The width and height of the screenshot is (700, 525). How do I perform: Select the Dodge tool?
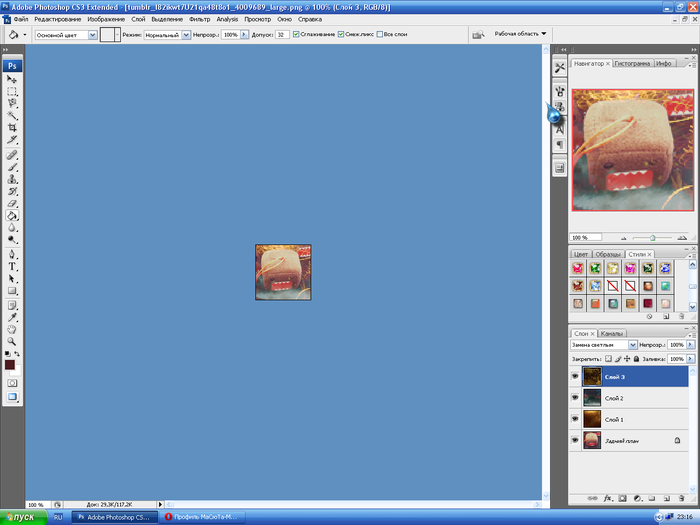12,240
